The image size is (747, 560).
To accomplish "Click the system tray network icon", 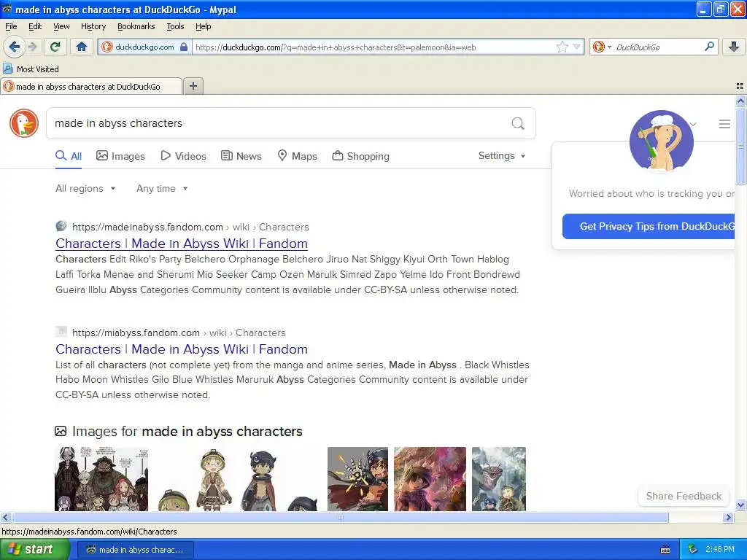I will (x=693, y=550).
